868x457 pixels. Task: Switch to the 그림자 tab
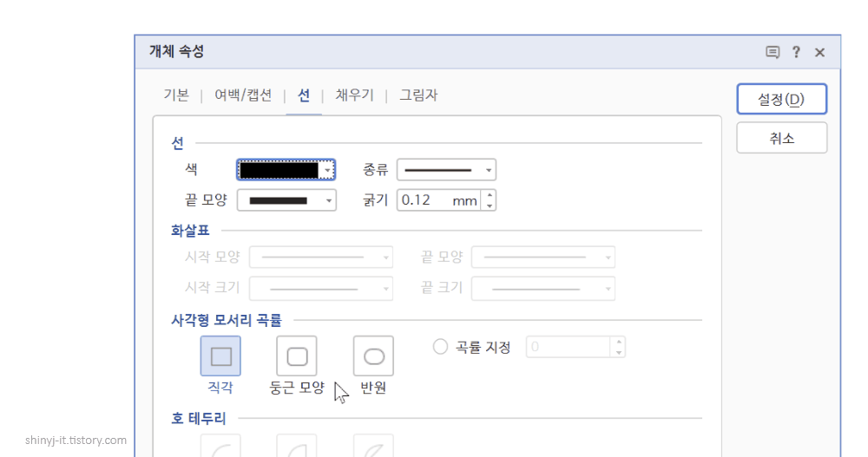coord(418,95)
